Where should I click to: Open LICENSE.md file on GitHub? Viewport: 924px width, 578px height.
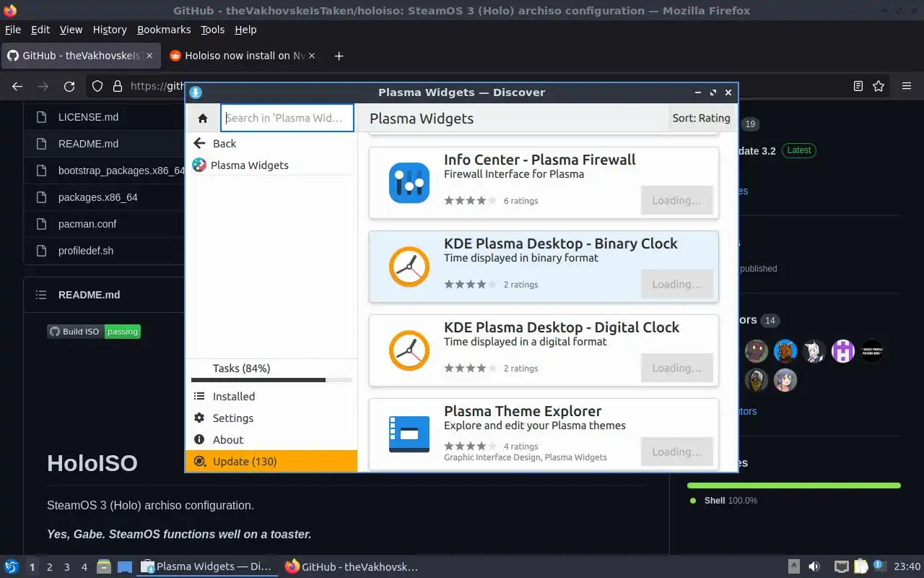tap(88, 117)
